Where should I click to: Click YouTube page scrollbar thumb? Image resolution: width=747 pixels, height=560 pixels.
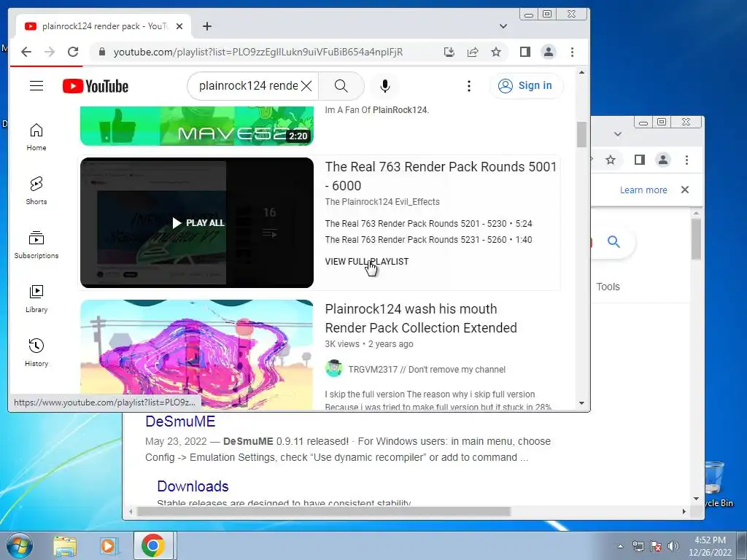coord(581,134)
